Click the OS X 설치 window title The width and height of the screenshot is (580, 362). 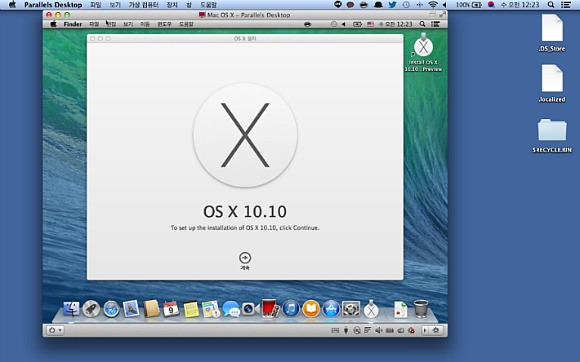click(x=245, y=38)
